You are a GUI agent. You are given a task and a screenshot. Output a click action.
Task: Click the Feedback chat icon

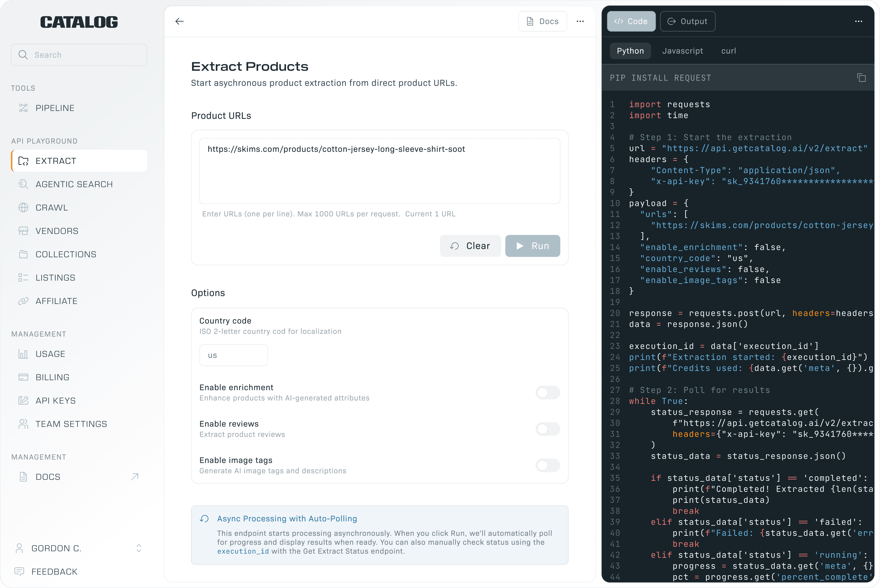[19, 572]
